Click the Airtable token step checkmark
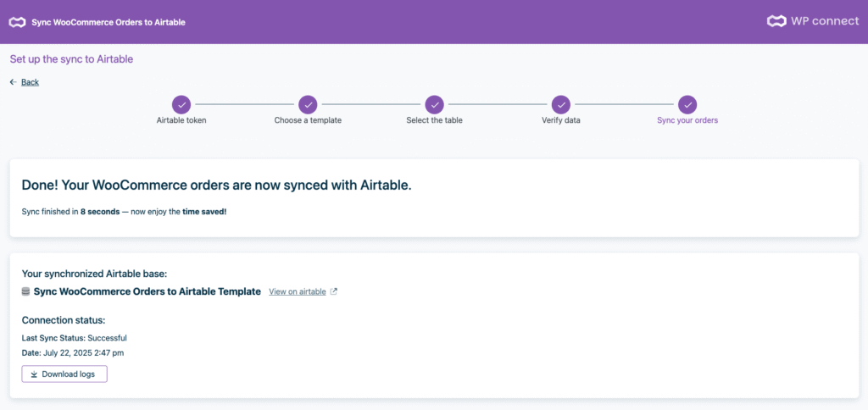This screenshot has width=868, height=410. click(181, 104)
